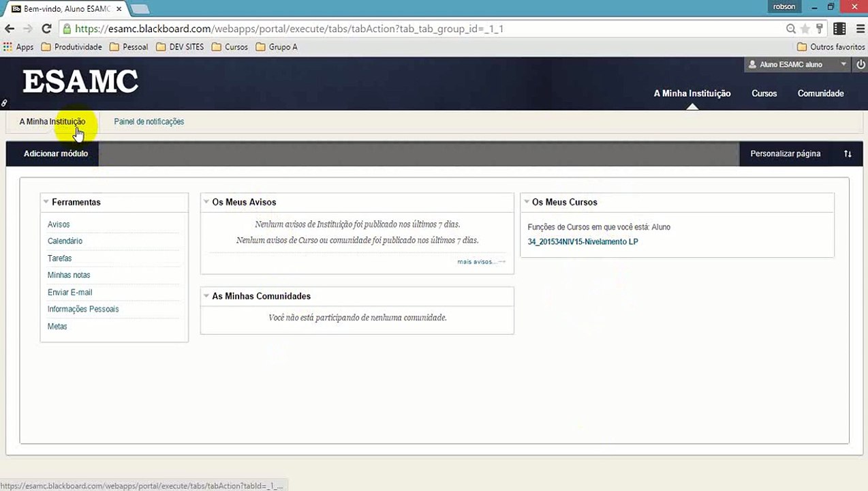868x491 pixels.
Task: Click the accessibility link icon at left edge
Action: 4,103
